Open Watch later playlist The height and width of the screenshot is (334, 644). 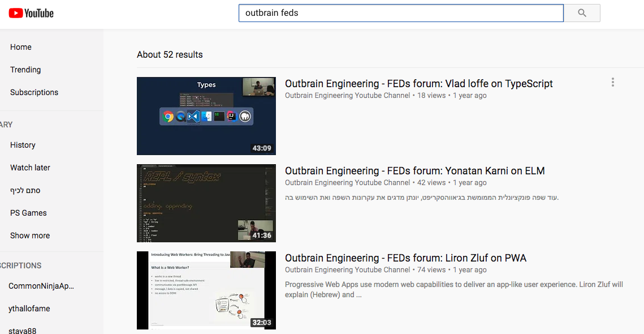pyautogui.click(x=30, y=168)
